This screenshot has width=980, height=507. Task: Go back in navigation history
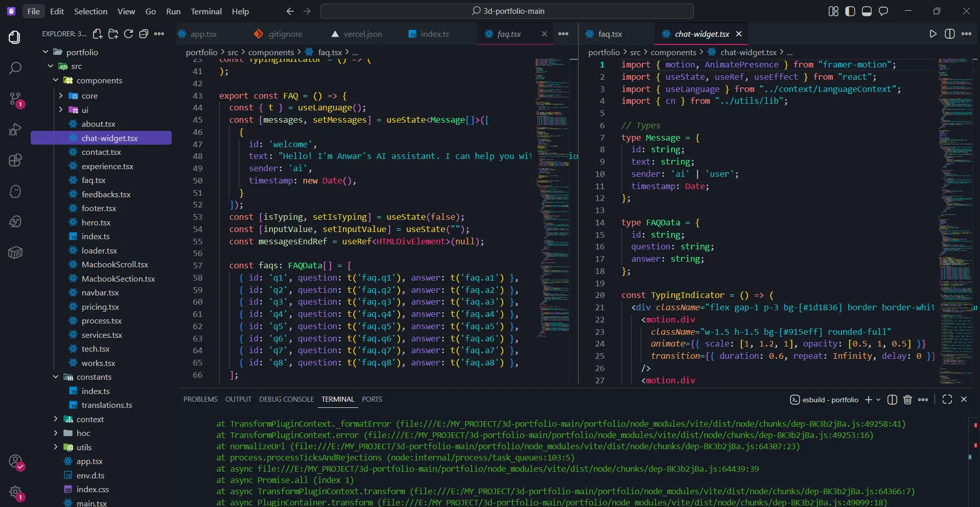point(290,11)
